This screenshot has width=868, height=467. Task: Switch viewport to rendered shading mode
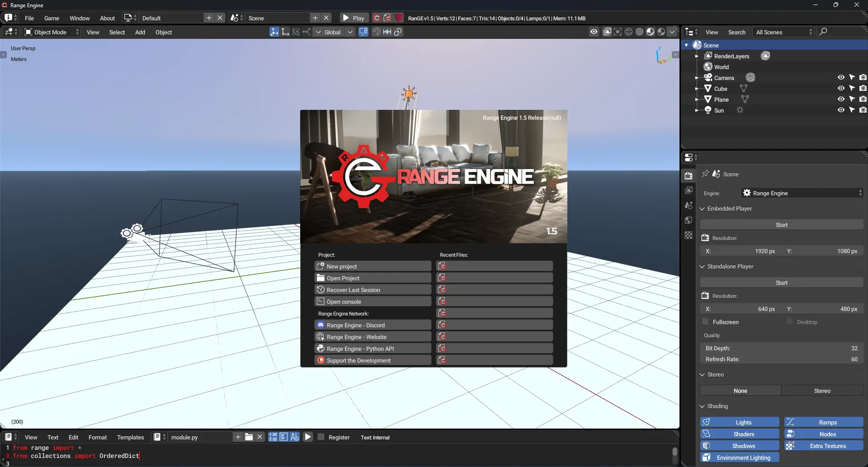pos(661,32)
